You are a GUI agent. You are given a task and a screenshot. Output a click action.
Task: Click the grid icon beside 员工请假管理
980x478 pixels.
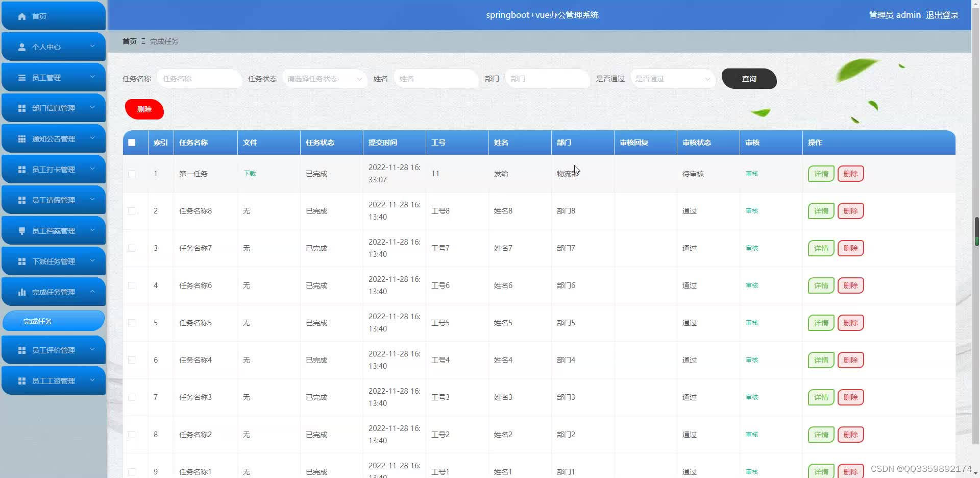[22, 200]
